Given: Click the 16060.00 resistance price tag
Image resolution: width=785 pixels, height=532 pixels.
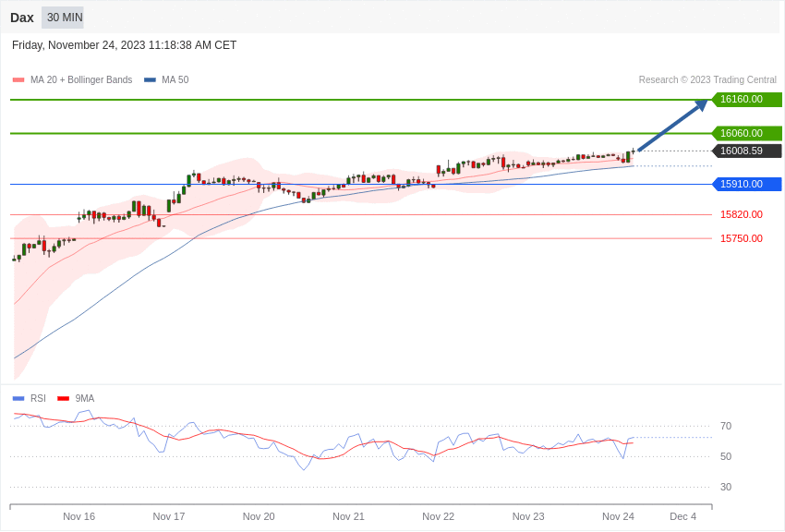Looking at the screenshot, I should (x=746, y=134).
